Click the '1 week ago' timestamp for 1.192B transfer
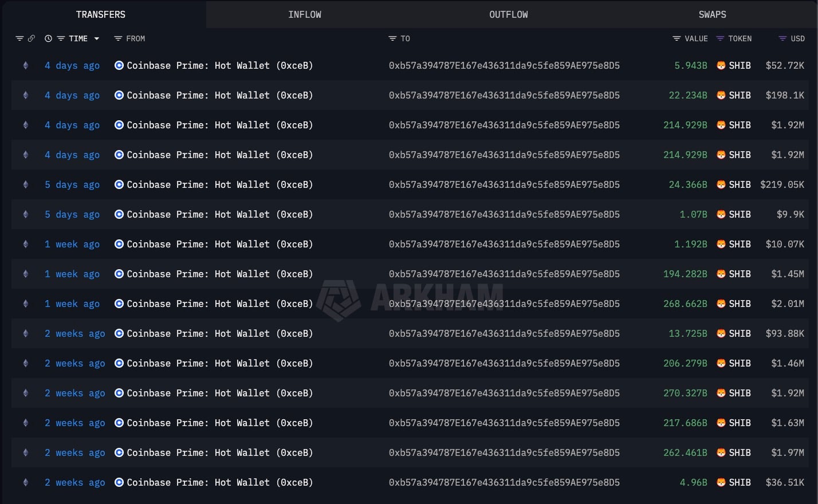Viewport: 818px width, 504px height. pos(72,244)
